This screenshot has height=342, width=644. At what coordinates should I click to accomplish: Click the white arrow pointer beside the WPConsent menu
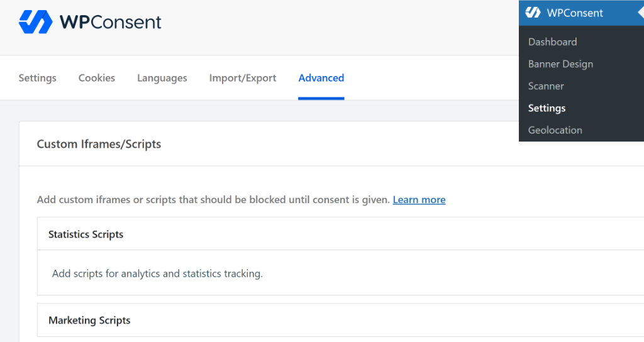click(640, 13)
